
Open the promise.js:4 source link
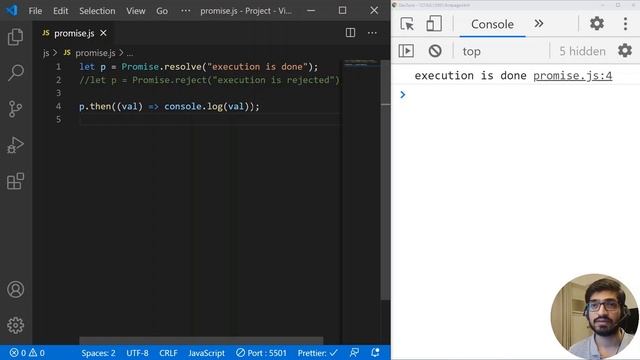573,76
